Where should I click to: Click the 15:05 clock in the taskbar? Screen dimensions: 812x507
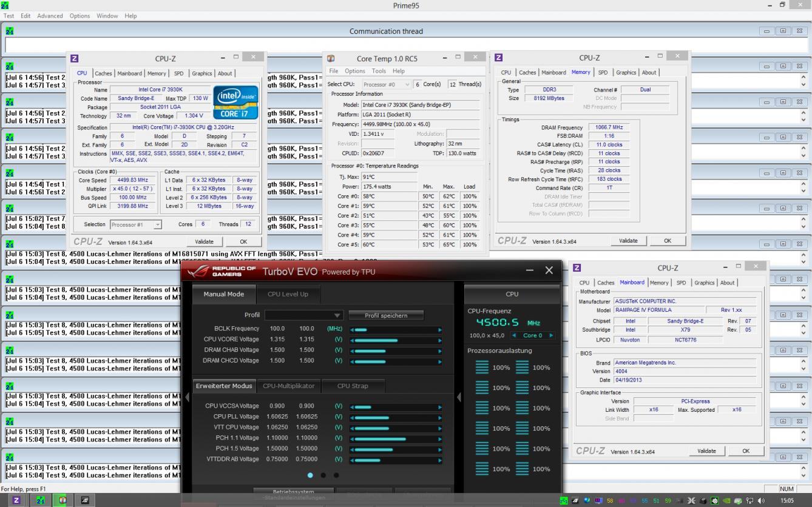pyautogui.click(x=787, y=501)
